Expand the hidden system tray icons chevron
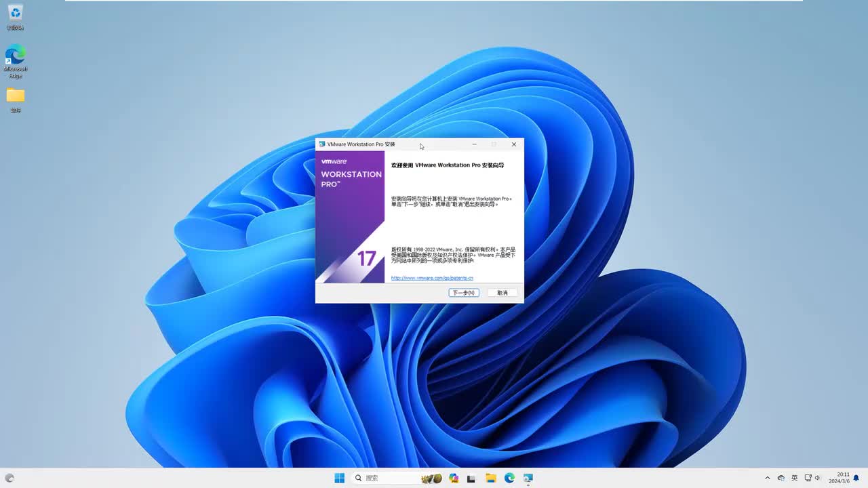 [768, 478]
